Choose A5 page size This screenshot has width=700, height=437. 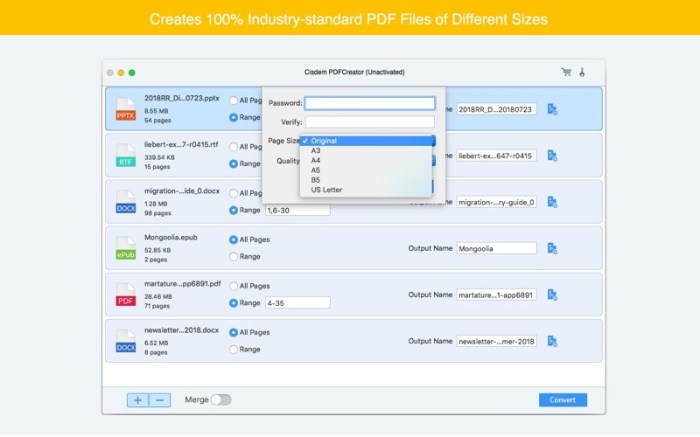366,170
